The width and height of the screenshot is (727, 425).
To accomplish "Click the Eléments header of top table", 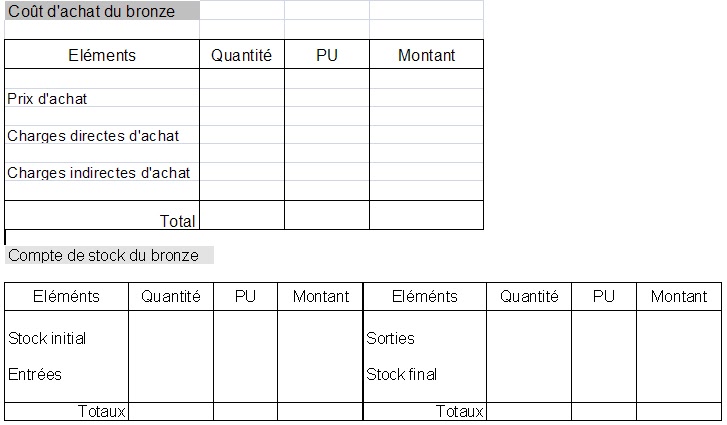I will coord(101,55).
